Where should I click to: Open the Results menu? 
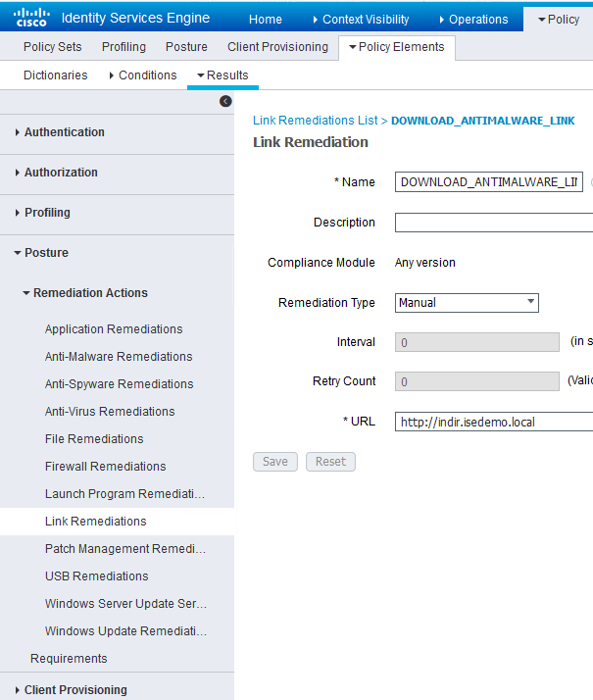coord(222,75)
